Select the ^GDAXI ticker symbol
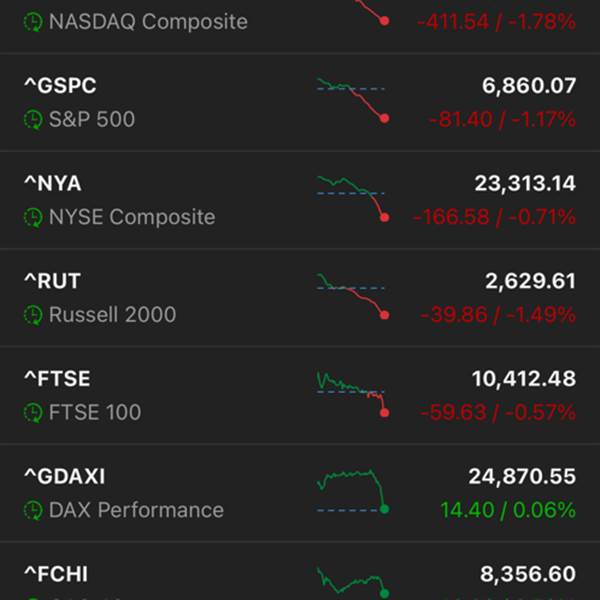This screenshot has height=600, width=600. (64, 477)
